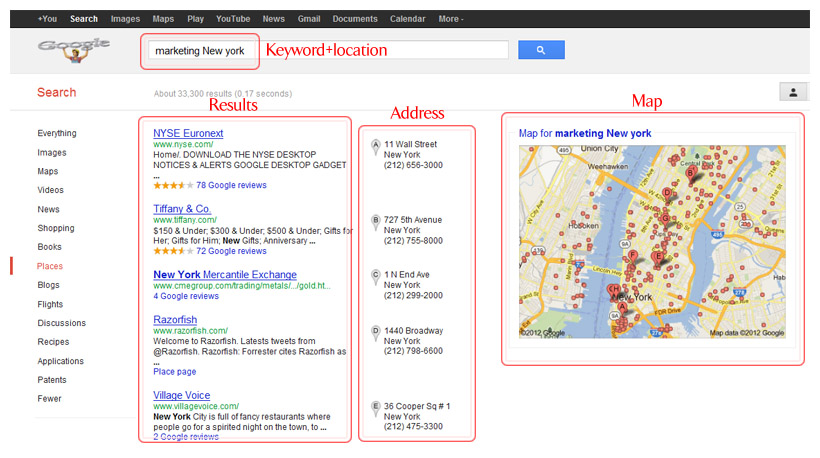Click map pin B beside 727 5th Avenue

pyautogui.click(x=375, y=223)
